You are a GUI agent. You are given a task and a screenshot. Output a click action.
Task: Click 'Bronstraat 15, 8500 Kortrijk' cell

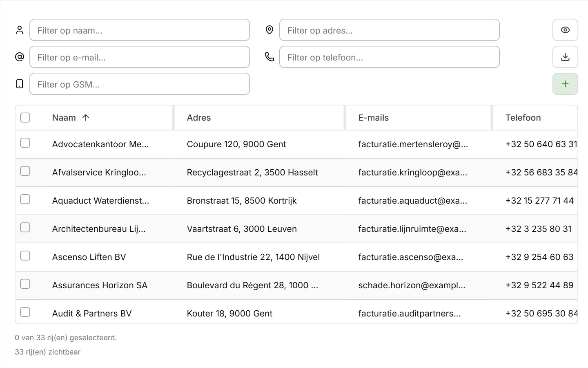[x=242, y=201]
